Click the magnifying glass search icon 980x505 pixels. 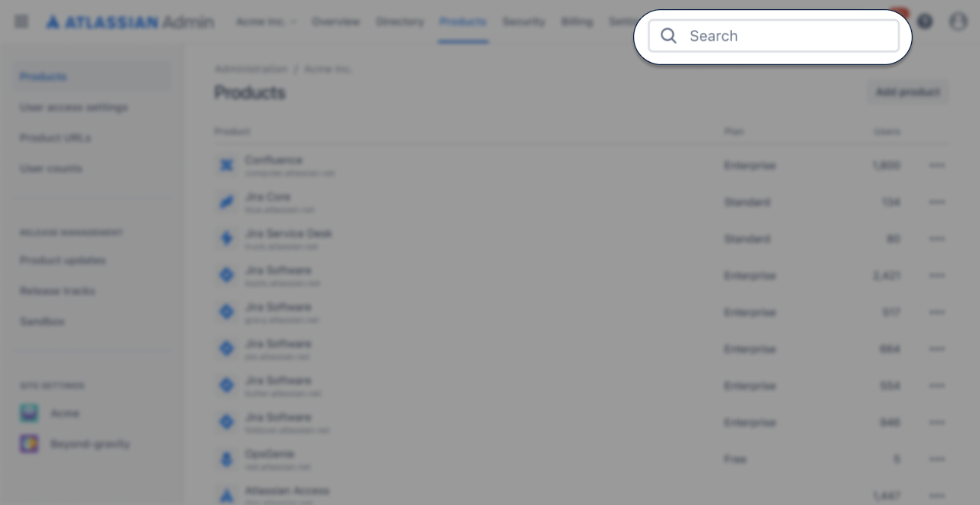click(x=668, y=36)
